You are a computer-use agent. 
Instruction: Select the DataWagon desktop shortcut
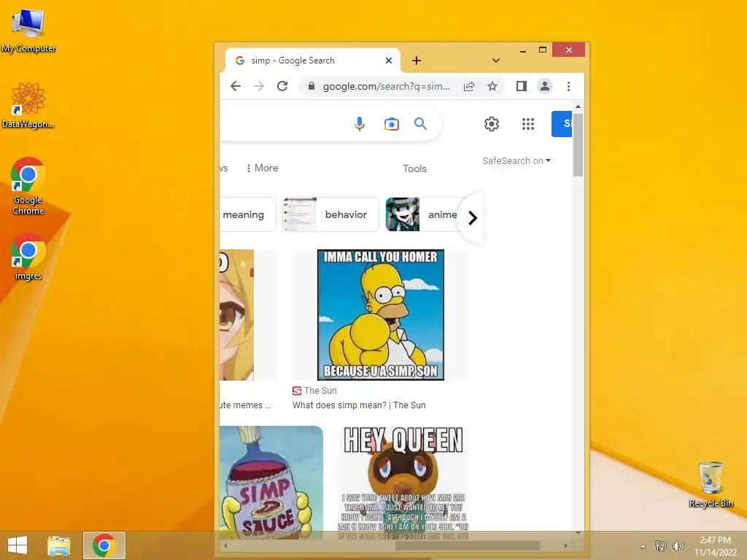click(x=28, y=106)
